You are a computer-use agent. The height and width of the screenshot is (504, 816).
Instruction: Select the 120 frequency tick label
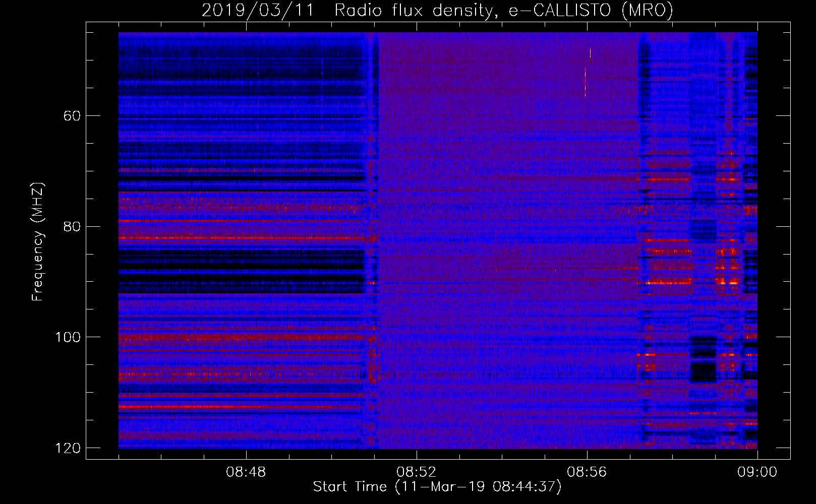68,448
